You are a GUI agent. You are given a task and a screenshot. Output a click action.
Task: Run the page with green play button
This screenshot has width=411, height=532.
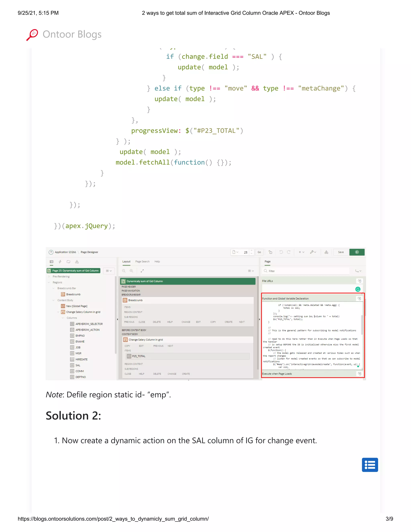tap(357, 252)
